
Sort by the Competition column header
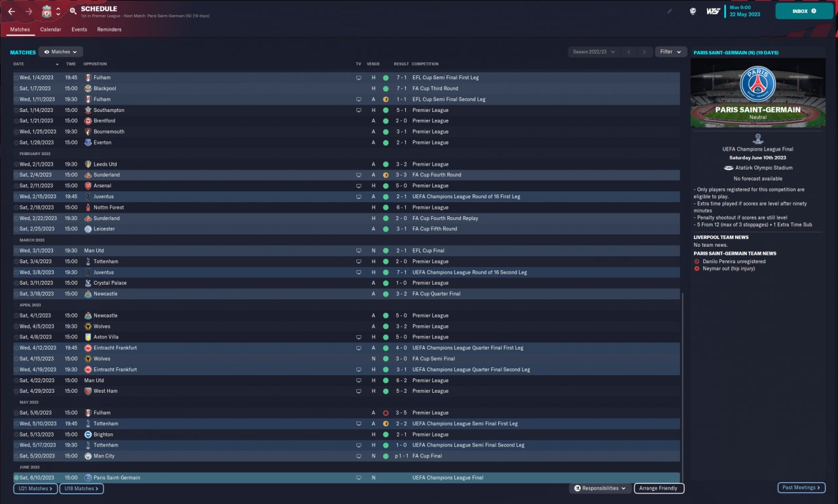click(425, 64)
